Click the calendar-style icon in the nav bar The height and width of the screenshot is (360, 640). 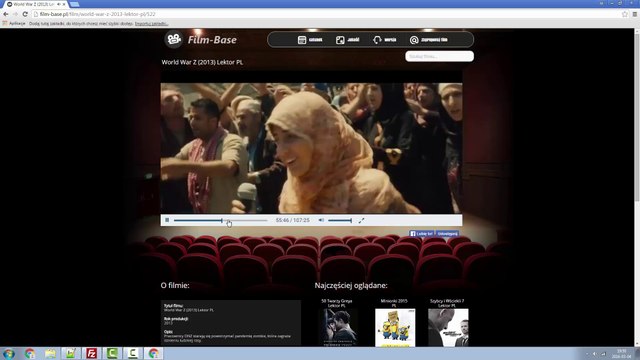click(x=302, y=40)
